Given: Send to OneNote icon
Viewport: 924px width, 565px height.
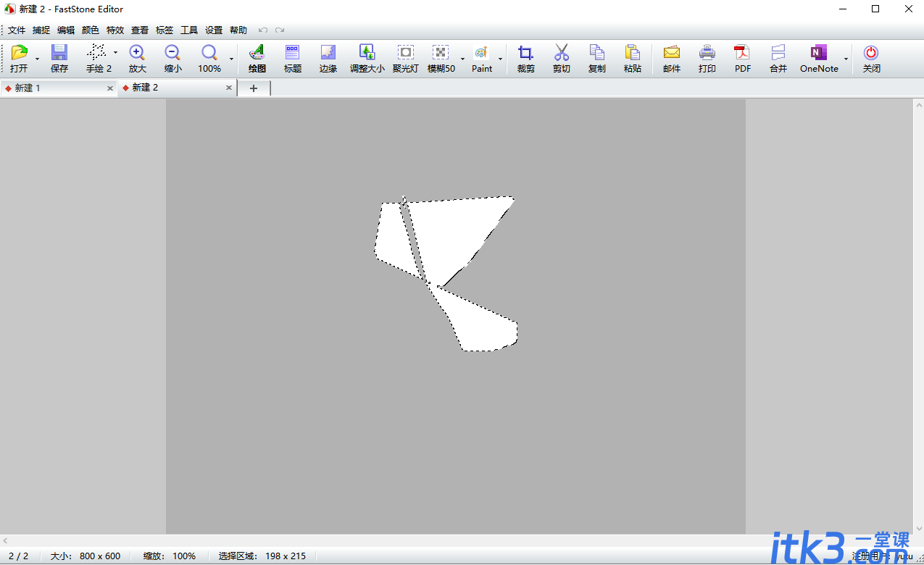Looking at the screenshot, I should [819, 53].
